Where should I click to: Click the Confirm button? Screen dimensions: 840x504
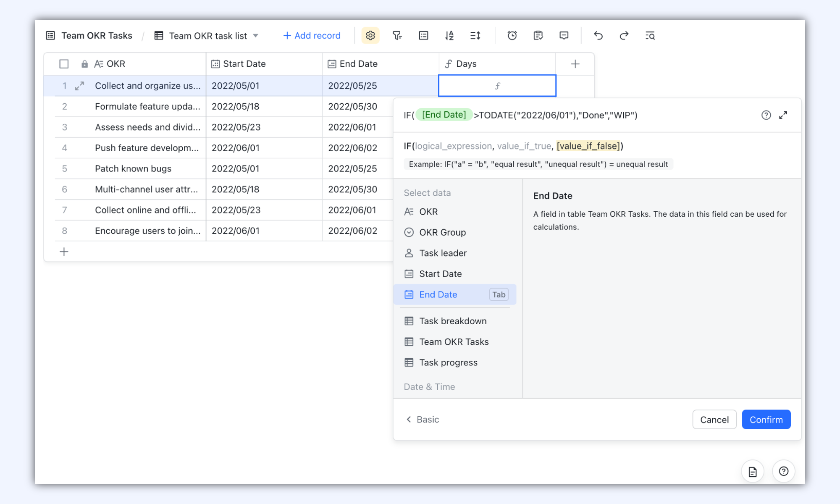(766, 420)
